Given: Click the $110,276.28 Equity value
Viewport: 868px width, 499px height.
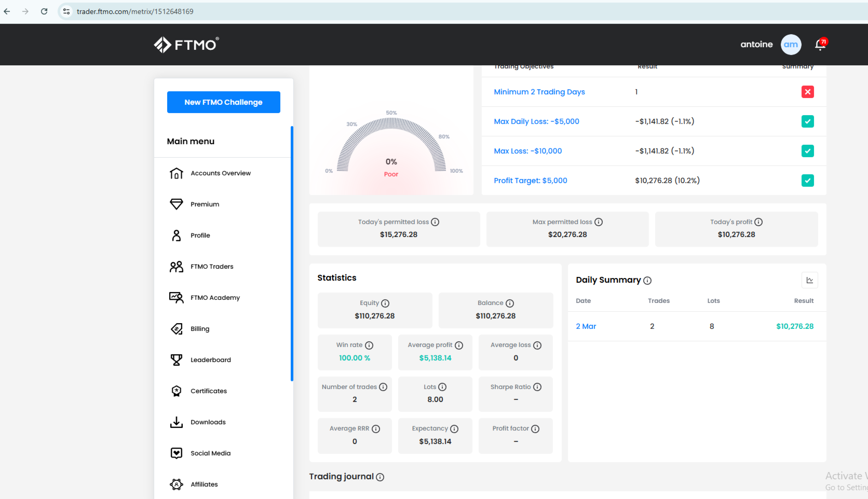Looking at the screenshot, I should pos(375,316).
